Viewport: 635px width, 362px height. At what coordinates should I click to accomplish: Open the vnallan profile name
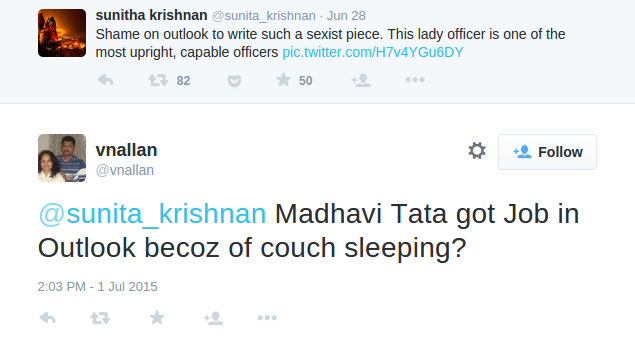tap(126, 150)
